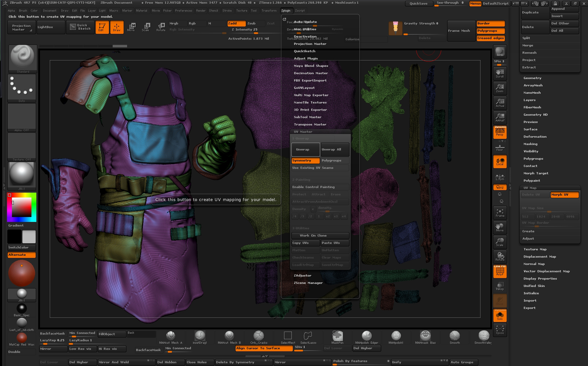Open the Transform menu
This screenshot has height=366, width=588.
click(x=269, y=11)
